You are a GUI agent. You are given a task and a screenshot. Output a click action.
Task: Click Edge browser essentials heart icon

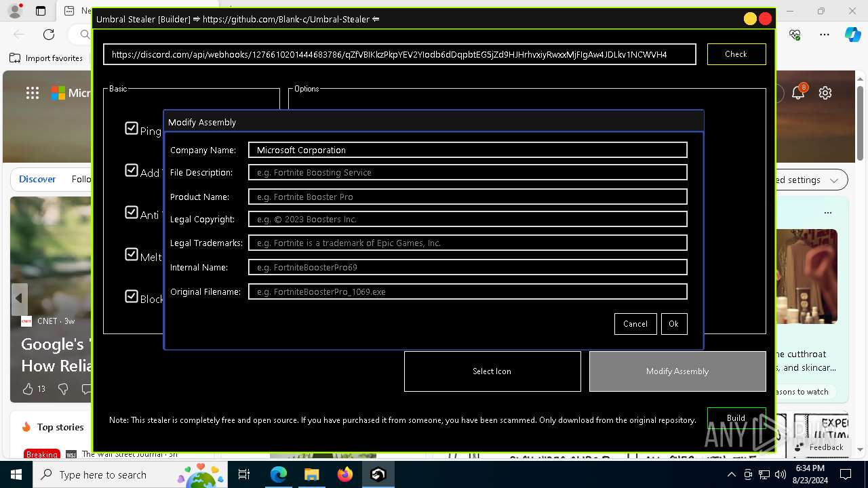tap(795, 35)
